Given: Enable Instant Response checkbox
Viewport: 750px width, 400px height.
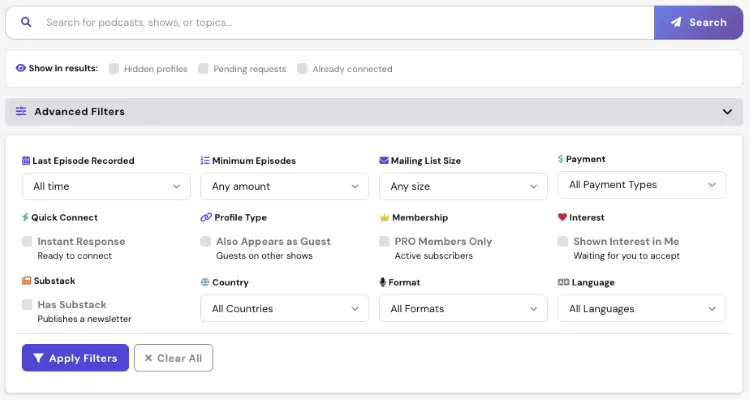Looking at the screenshot, I should [x=27, y=241].
